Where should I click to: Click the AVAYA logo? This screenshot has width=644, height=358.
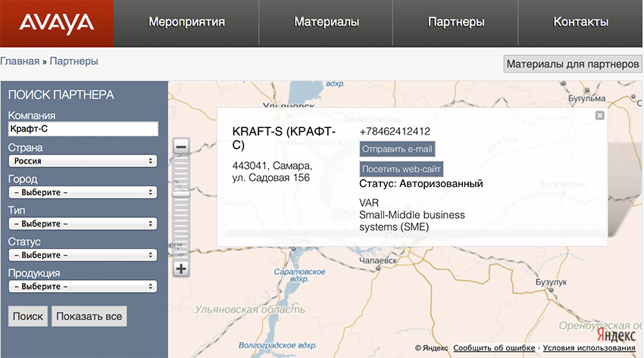tap(57, 23)
